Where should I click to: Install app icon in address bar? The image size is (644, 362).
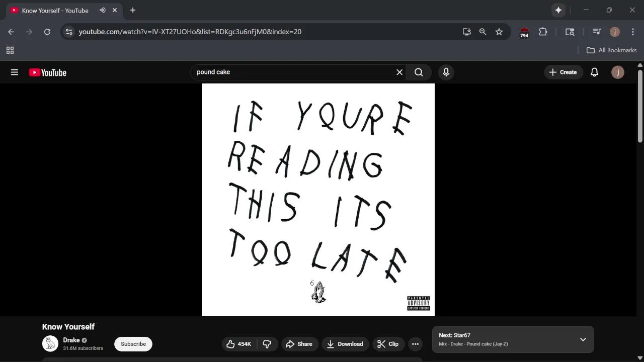click(x=467, y=32)
